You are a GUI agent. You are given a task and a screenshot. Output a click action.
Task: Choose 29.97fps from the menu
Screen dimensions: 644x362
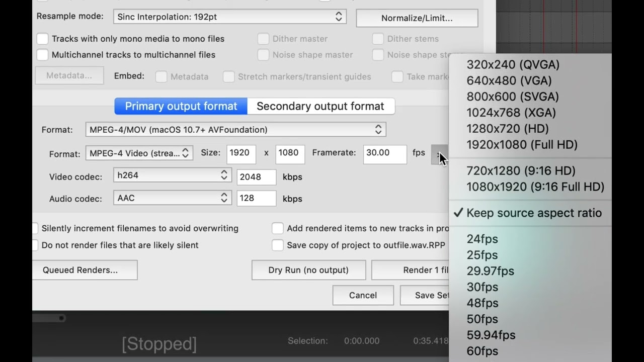pyautogui.click(x=530, y=271)
